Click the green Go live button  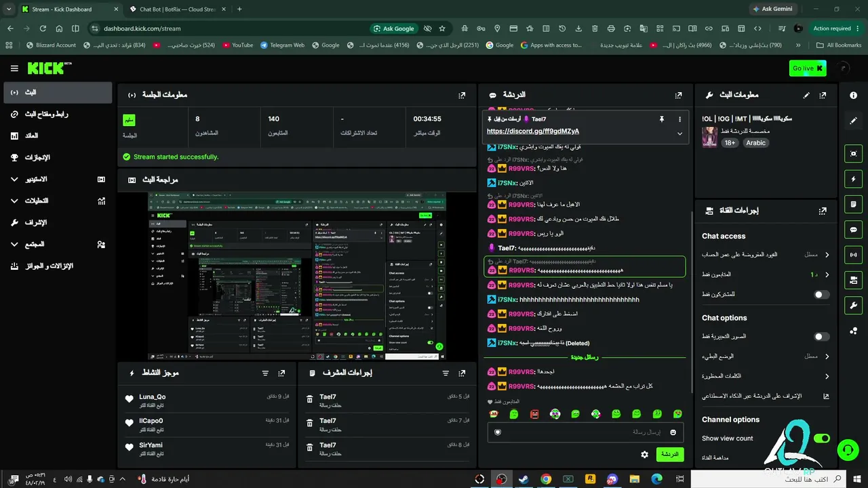click(x=808, y=68)
